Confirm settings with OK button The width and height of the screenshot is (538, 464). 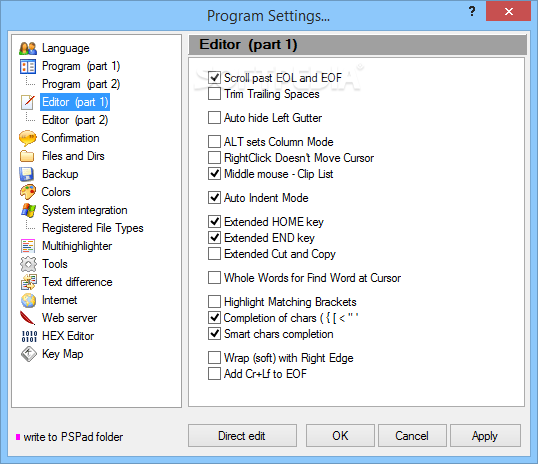(340, 436)
